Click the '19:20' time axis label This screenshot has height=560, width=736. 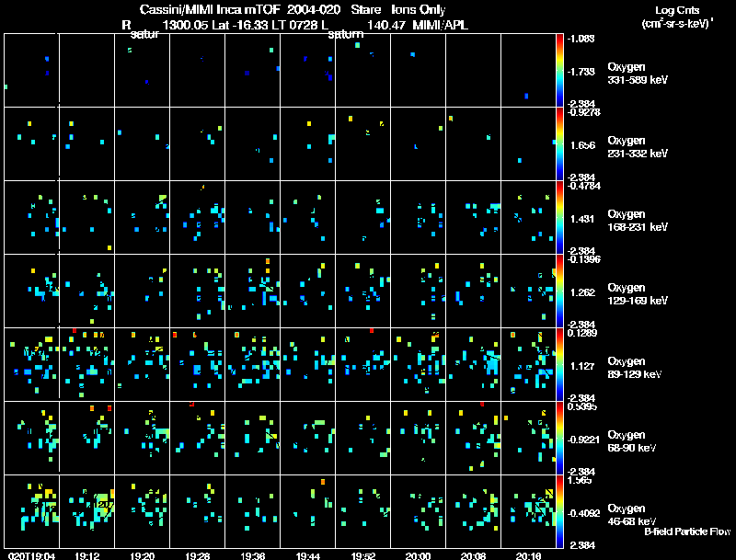pos(143,556)
